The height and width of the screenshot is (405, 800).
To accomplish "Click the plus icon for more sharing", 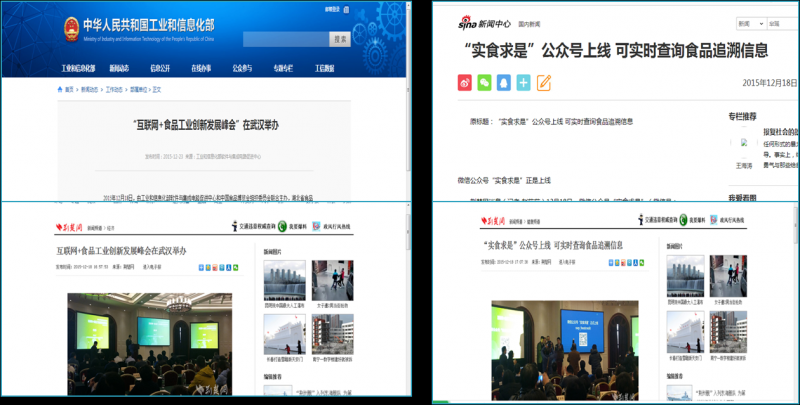I will pos(524,82).
